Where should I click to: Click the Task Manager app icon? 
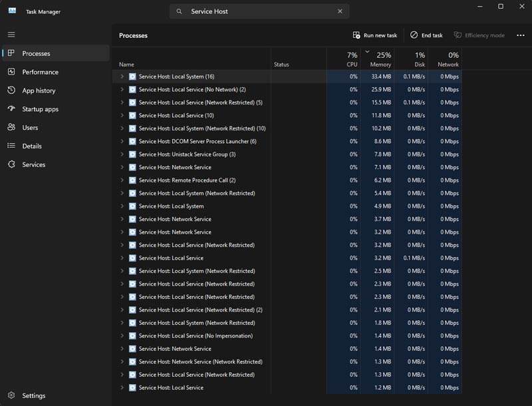click(x=12, y=11)
